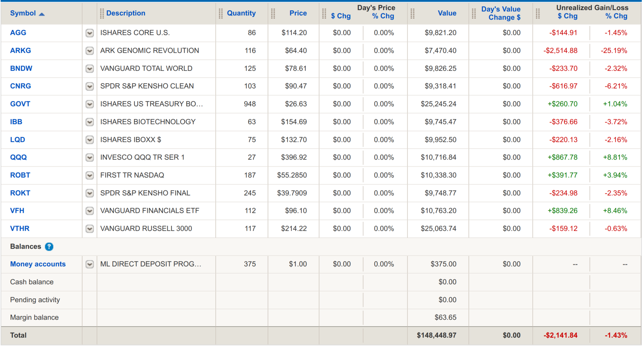Expand the Money accounts dropdown arrow
Image resolution: width=644 pixels, height=348 pixels.
pyautogui.click(x=89, y=264)
